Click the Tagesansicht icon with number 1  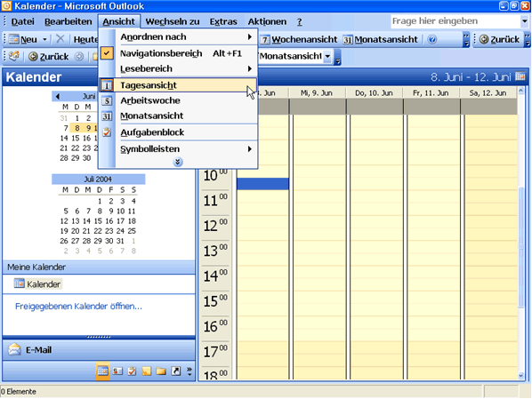tap(107, 85)
